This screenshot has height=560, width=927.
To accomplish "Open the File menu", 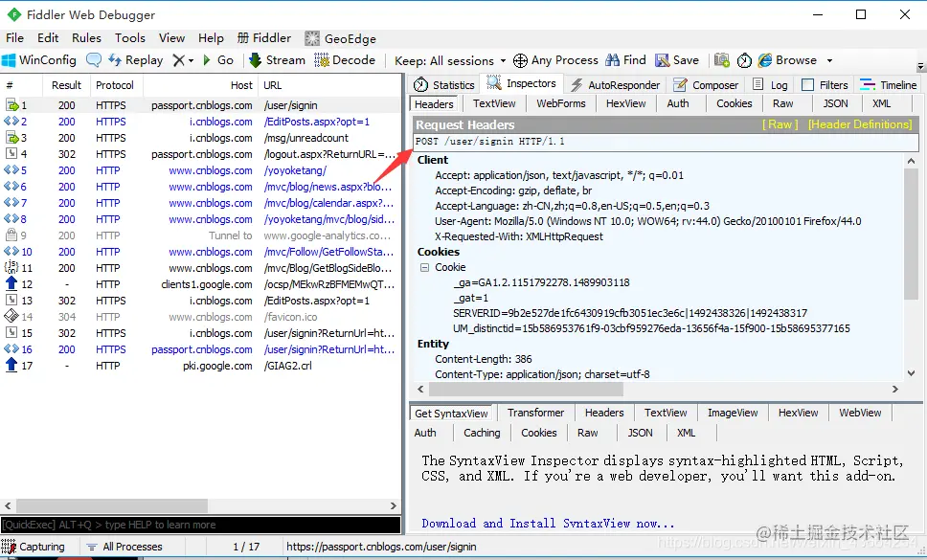I will (14, 38).
